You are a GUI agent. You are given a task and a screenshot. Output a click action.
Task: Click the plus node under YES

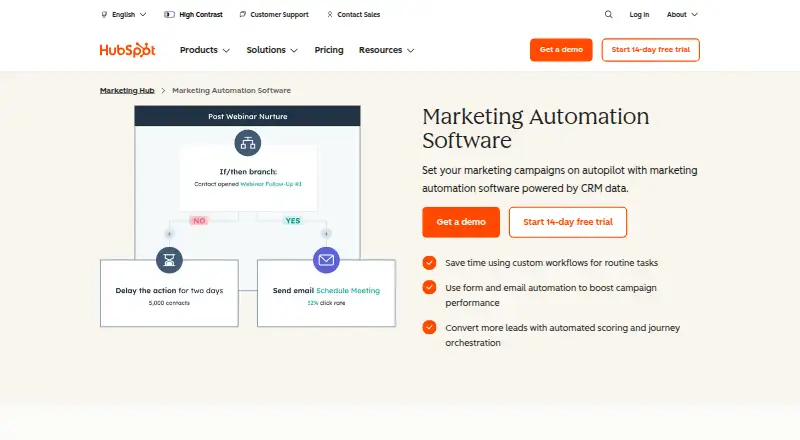pos(326,234)
